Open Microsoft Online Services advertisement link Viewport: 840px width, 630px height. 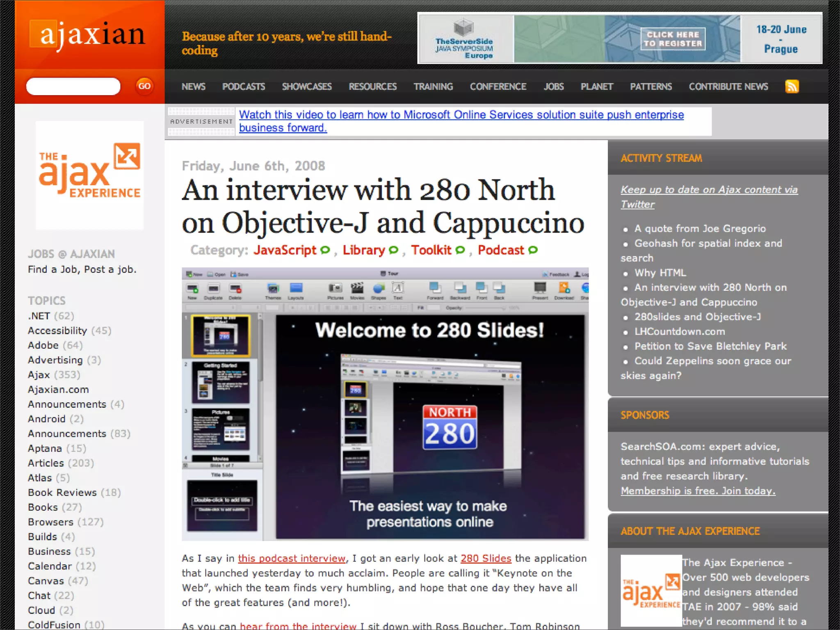(x=461, y=115)
